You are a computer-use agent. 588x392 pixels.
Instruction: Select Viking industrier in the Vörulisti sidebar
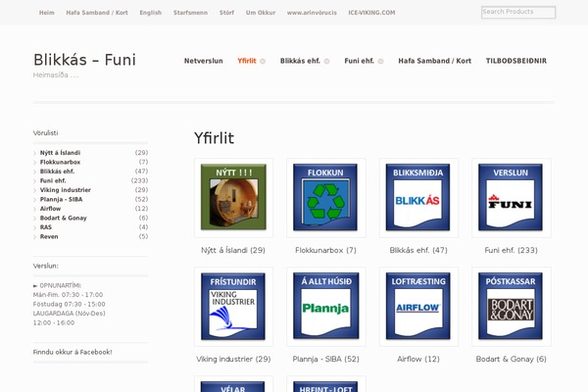[66, 190]
